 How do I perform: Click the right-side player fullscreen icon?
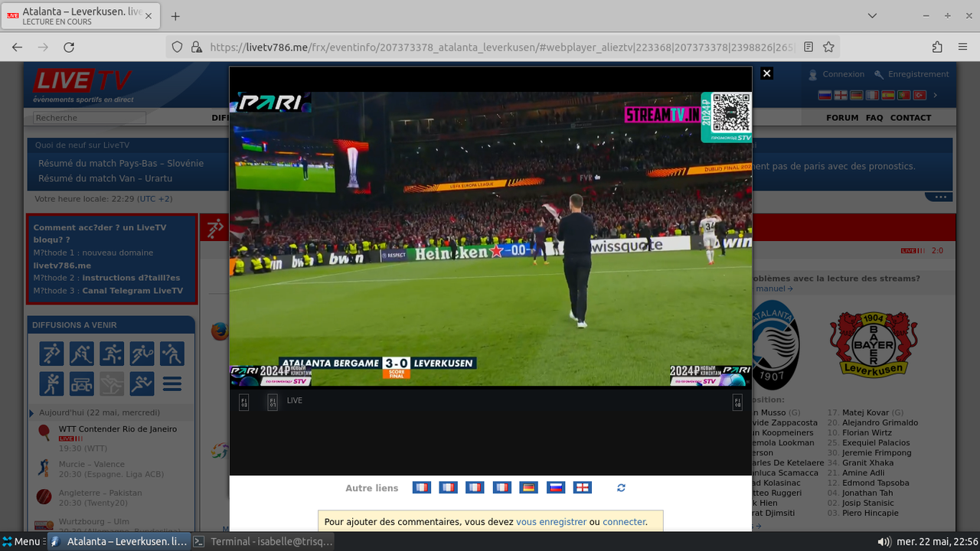(x=737, y=402)
